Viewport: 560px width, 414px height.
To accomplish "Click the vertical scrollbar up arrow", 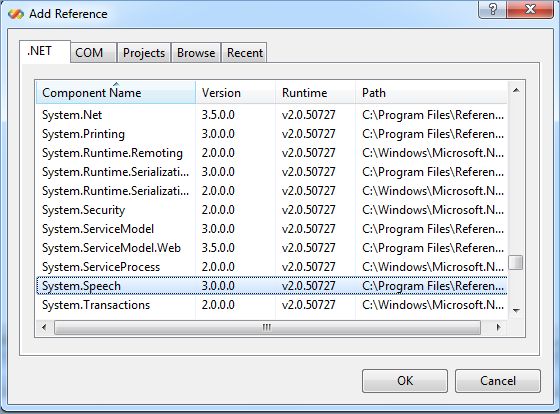I will pyautogui.click(x=516, y=91).
